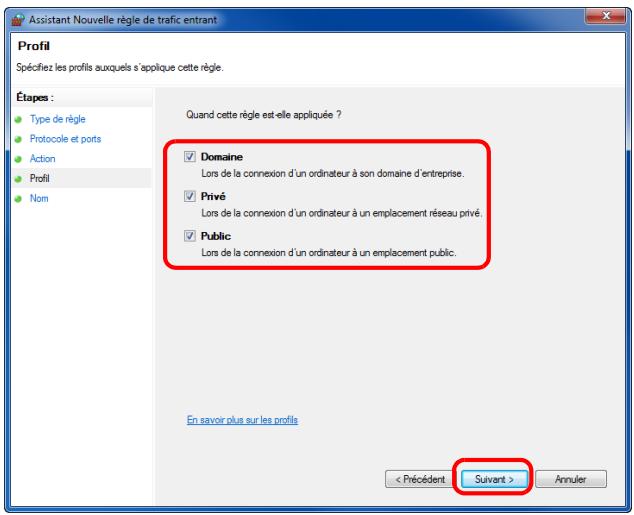Click the emplacement réseau privé description
The image size is (634, 515).
[342, 213]
